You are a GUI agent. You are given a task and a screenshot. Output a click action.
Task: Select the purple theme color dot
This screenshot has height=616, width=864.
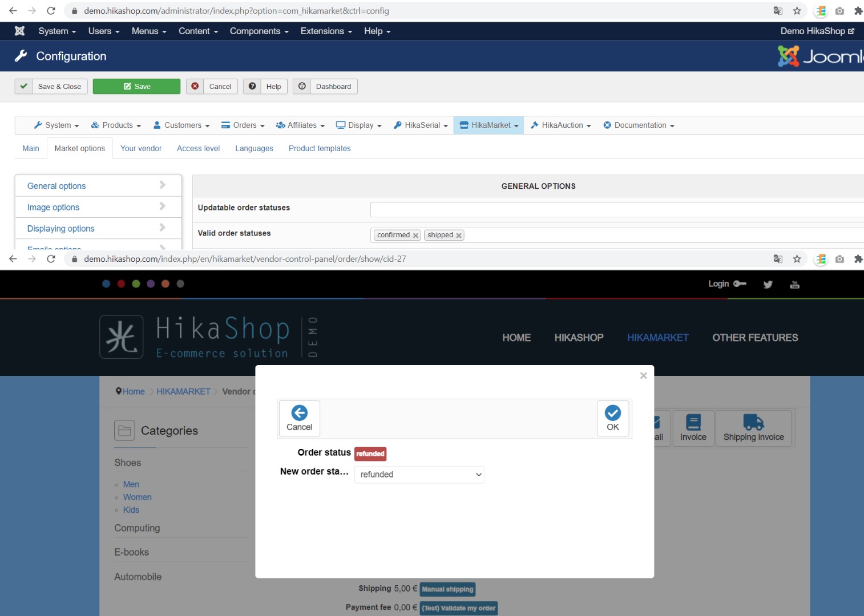151,284
